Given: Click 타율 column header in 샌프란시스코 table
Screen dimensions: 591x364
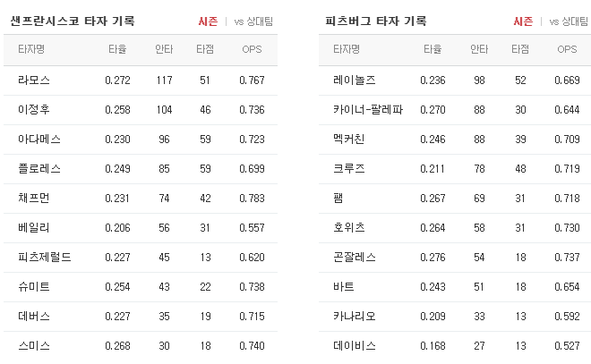Looking at the screenshot, I should coord(117,49).
